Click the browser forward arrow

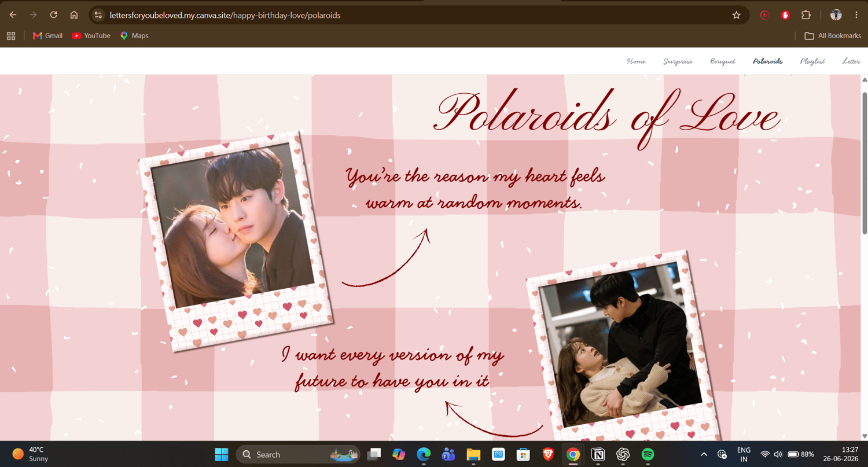33,15
